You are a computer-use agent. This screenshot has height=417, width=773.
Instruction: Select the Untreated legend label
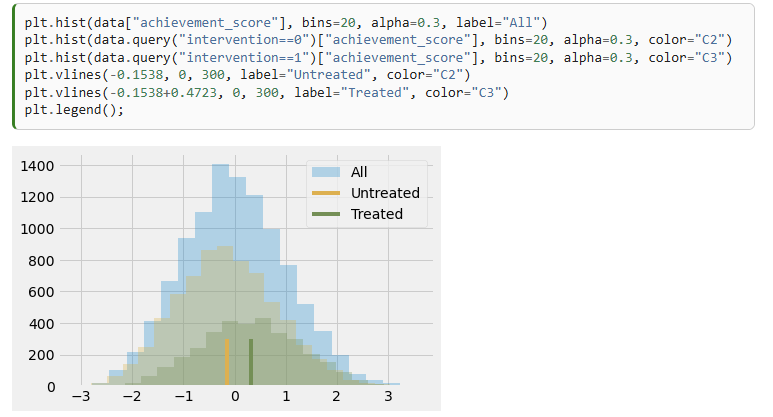[x=385, y=193]
